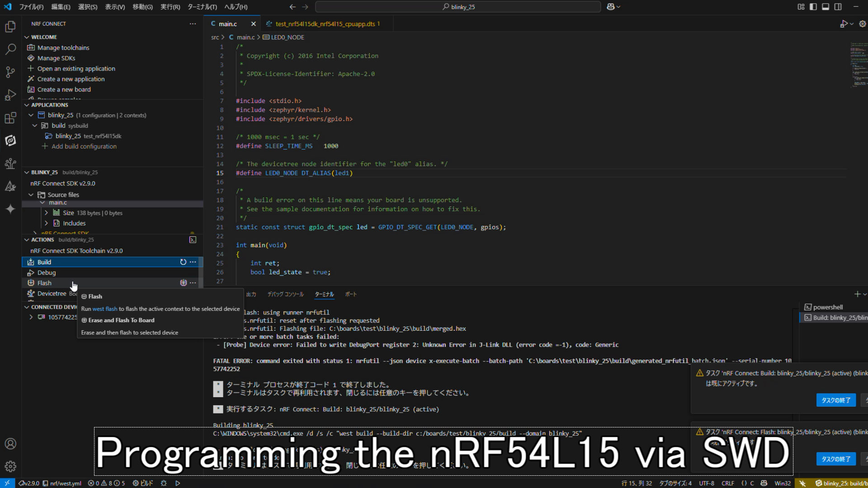868x488 pixels.
Task: Open the Extensions panel icon
Action: point(10,118)
